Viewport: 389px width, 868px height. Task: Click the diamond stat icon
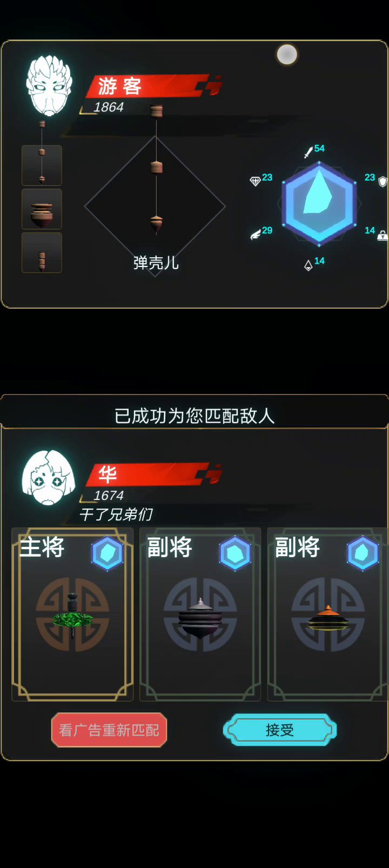(x=255, y=181)
